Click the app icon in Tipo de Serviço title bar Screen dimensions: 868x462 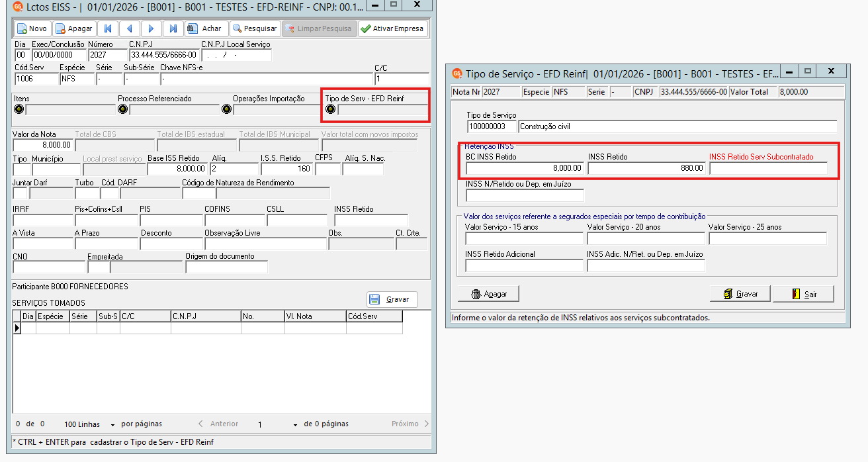pos(456,73)
